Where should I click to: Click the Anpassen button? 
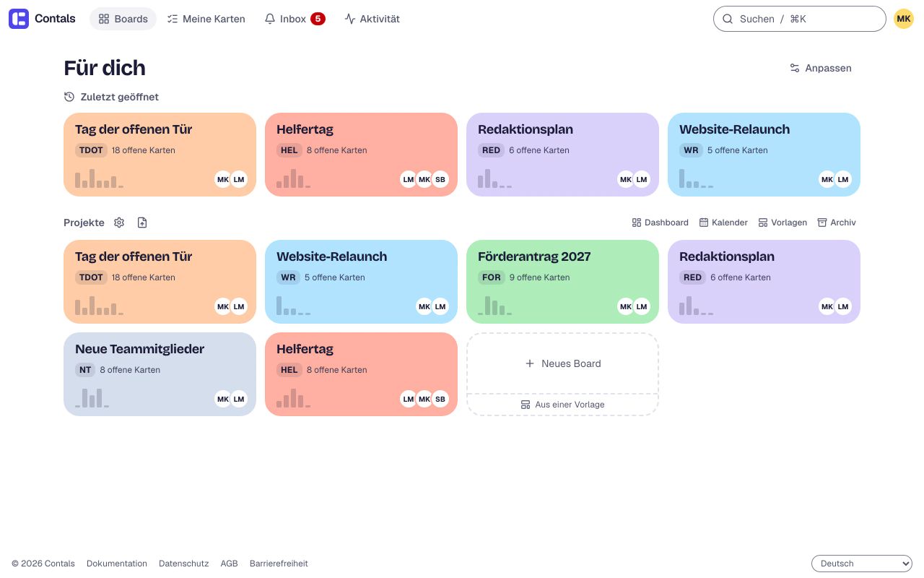pyautogui.click(x=821, y=68)
